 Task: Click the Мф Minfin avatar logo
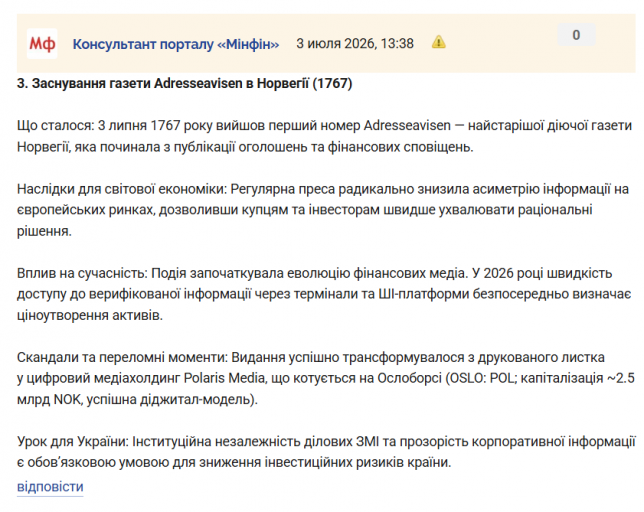[42, 44]
